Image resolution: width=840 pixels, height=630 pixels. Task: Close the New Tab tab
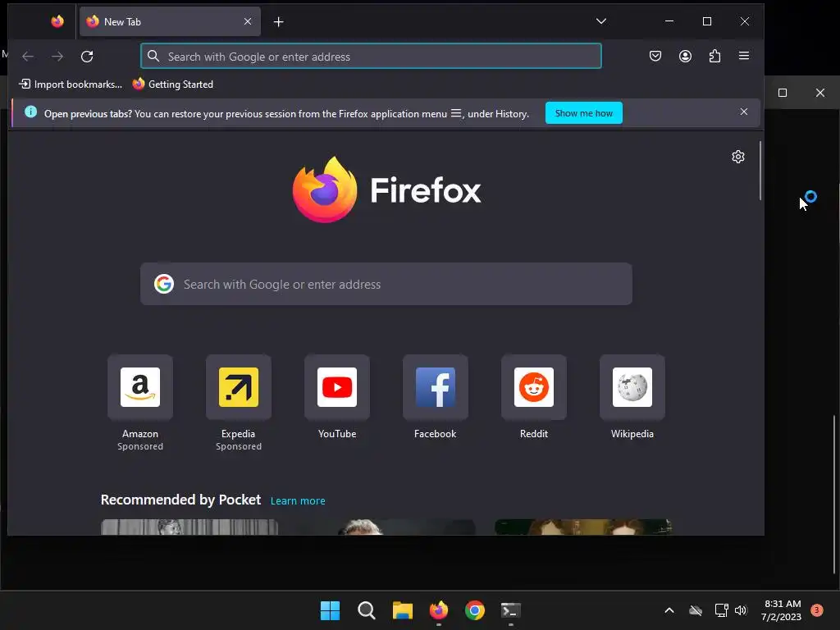pyautogui.click(x=248, y=21)
